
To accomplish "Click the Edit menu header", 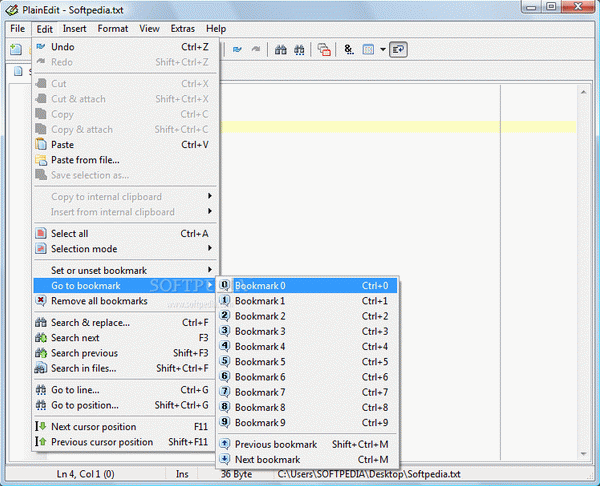I will (x=44, y=29).
